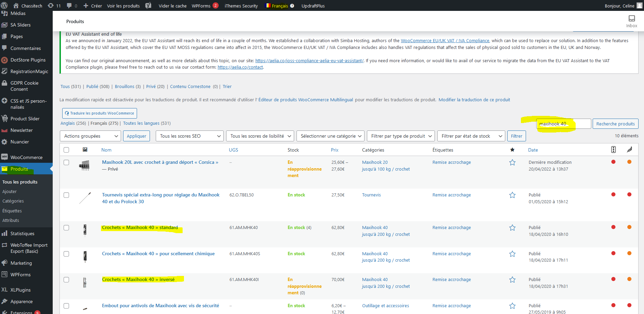644x314 pixels.
Task: Open Crochets Maxihook 40 inversé product link
Action: (138, 279)
